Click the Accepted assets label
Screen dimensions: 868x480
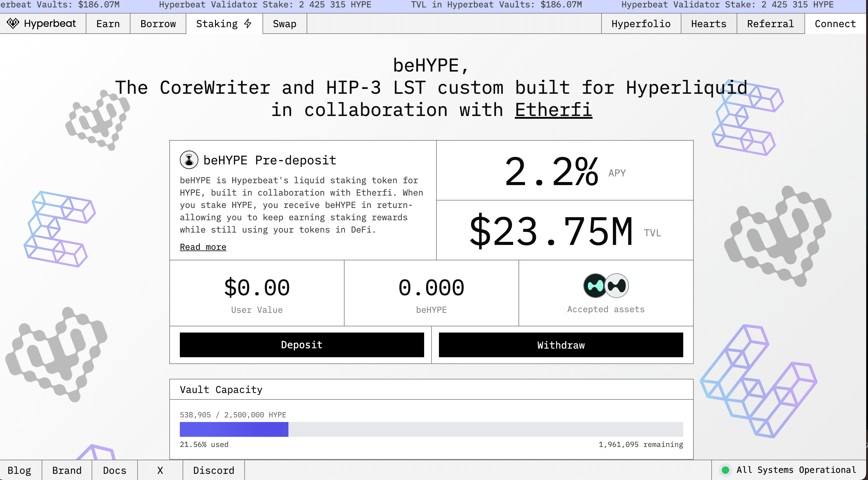pyautogui.click(x=606, y=309)
